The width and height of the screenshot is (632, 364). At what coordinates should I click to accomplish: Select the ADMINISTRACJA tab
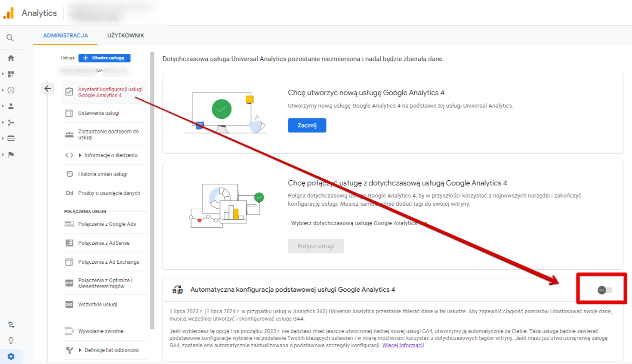(65, 36)
